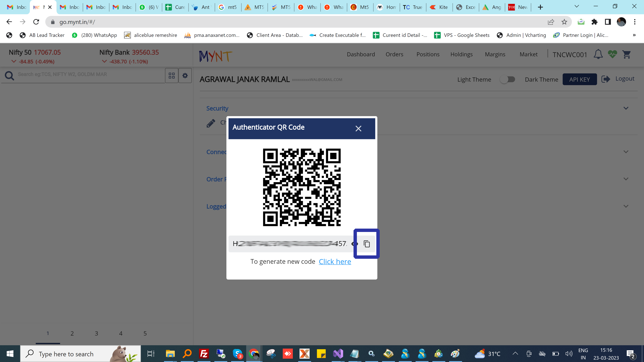Toggle between Light and Dark theme

[x=507, y=79]
